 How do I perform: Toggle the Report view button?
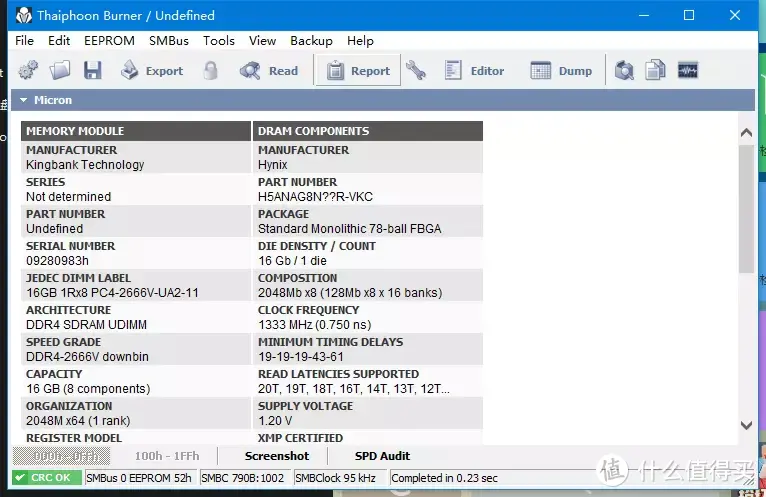(x=358, y=70)
